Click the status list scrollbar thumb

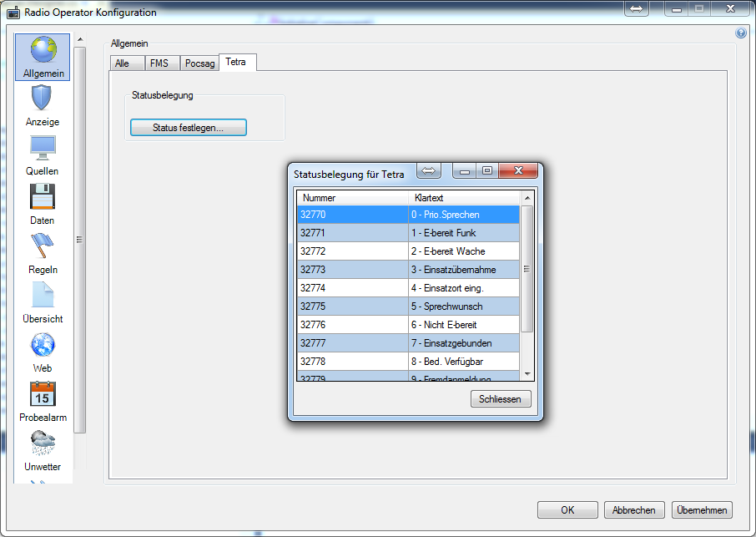[527, 269]
